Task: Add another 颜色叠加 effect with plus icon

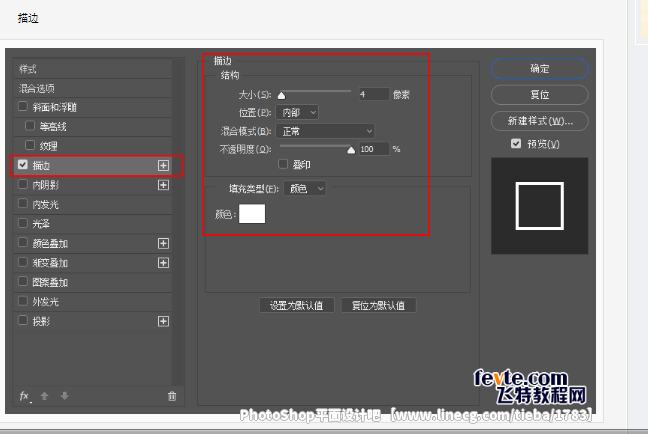Action: pyautogui.click(x=163, y=243)
